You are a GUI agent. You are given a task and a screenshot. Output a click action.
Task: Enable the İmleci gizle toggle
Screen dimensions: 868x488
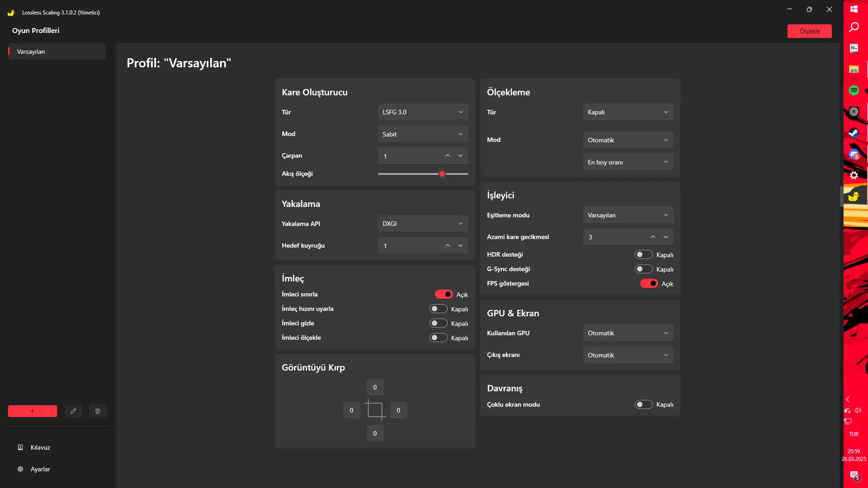coord(438,323)
